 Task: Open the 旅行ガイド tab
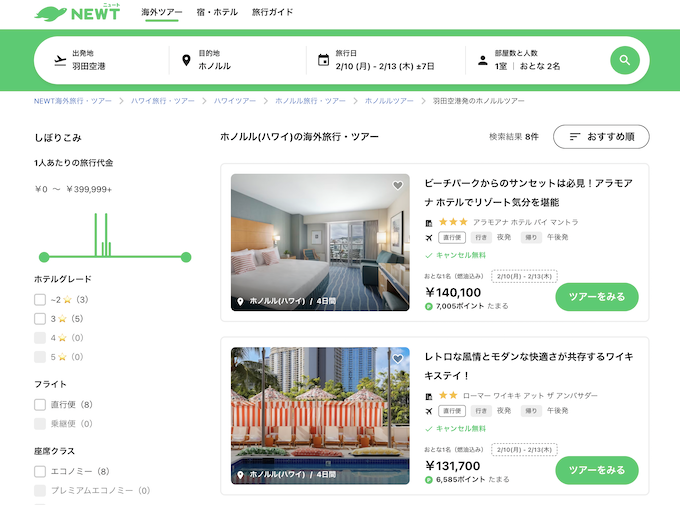pyautogui.click(x=272, y=13)
